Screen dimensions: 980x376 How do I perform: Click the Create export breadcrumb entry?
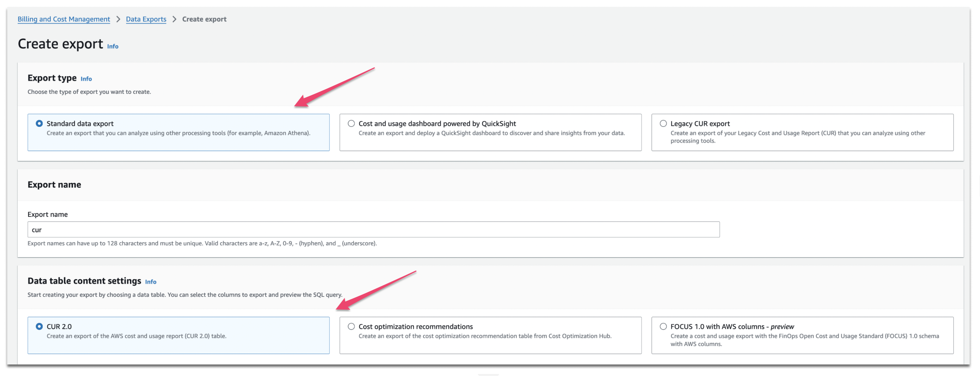pyautogui.click(x=204, y=19)
